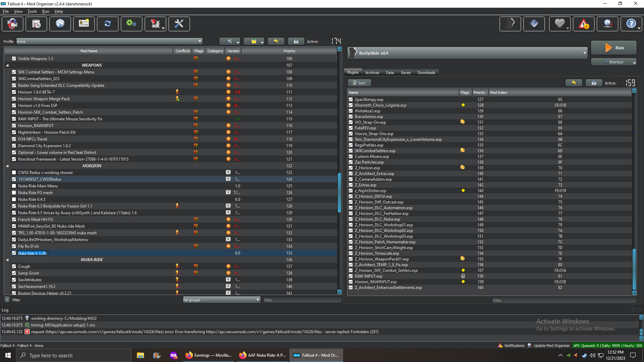This screenshot has height=362, width=644.
Task: Click the plugin list Filter text field
Action: click(564, 300)
